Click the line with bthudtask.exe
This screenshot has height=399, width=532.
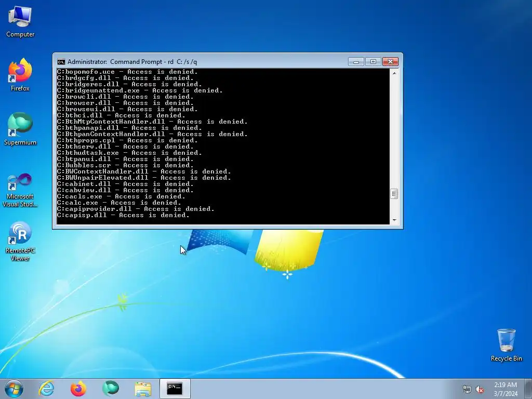pos(129,153)
